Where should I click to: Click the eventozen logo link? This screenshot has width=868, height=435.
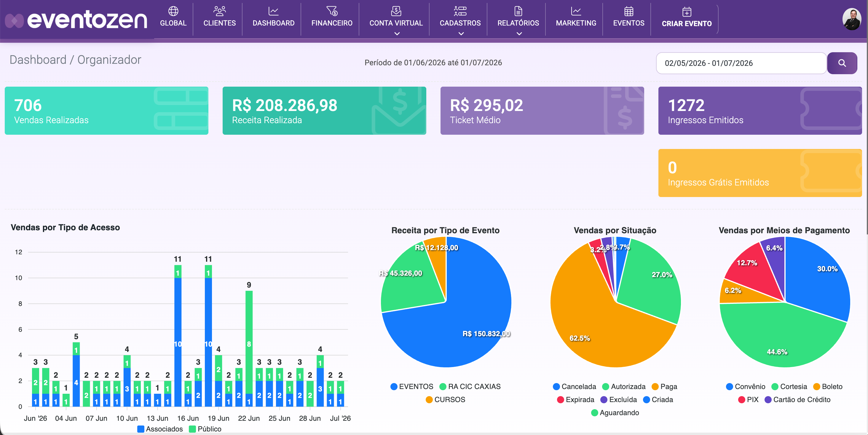[76, 20]
